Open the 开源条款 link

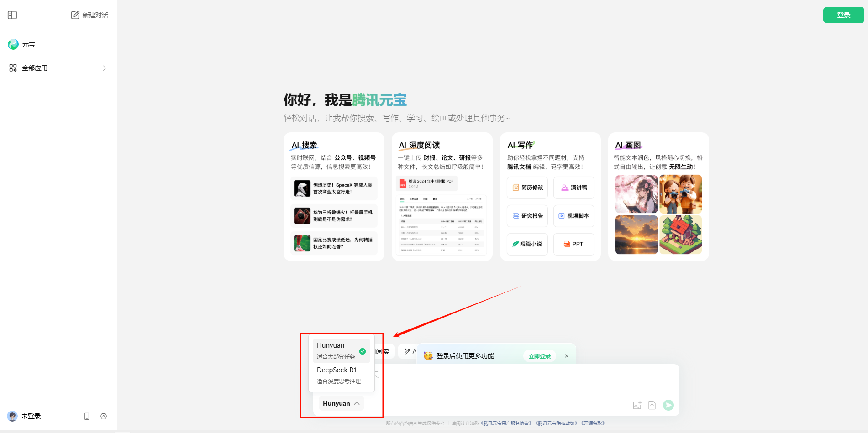click(x=593, y=423)
